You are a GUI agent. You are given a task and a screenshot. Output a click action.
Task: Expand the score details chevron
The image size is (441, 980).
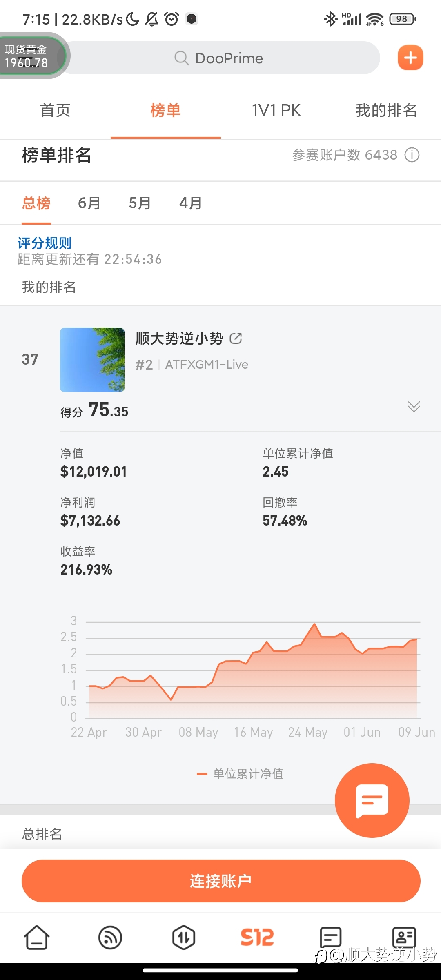click(x=414, y=407)
